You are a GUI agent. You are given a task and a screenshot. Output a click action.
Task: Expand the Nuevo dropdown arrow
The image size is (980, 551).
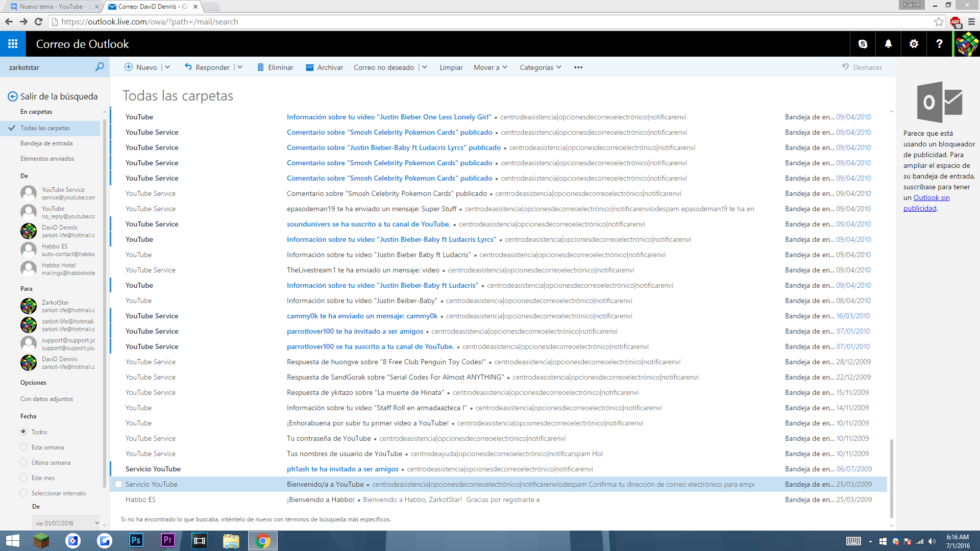167,67
